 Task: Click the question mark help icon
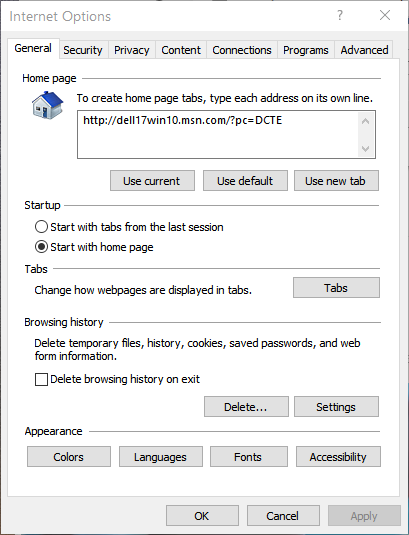(x=340, y=15)
